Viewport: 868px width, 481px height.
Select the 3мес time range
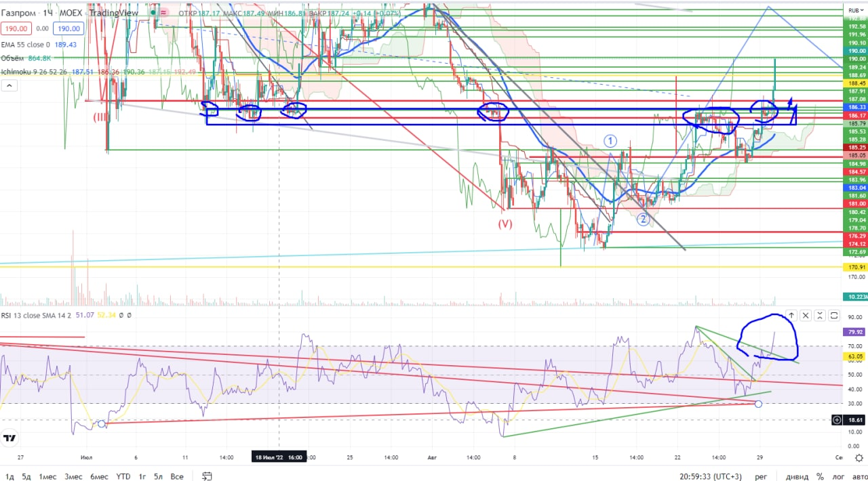click(73, 476)
